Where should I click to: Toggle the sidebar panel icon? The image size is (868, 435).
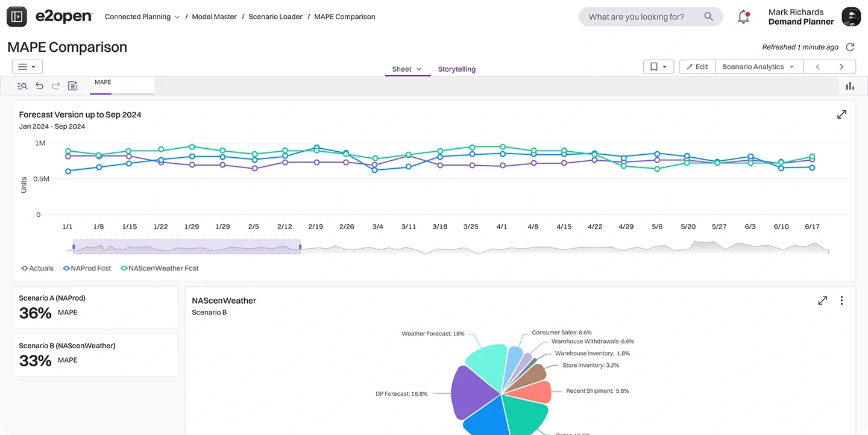click(17, 17)
